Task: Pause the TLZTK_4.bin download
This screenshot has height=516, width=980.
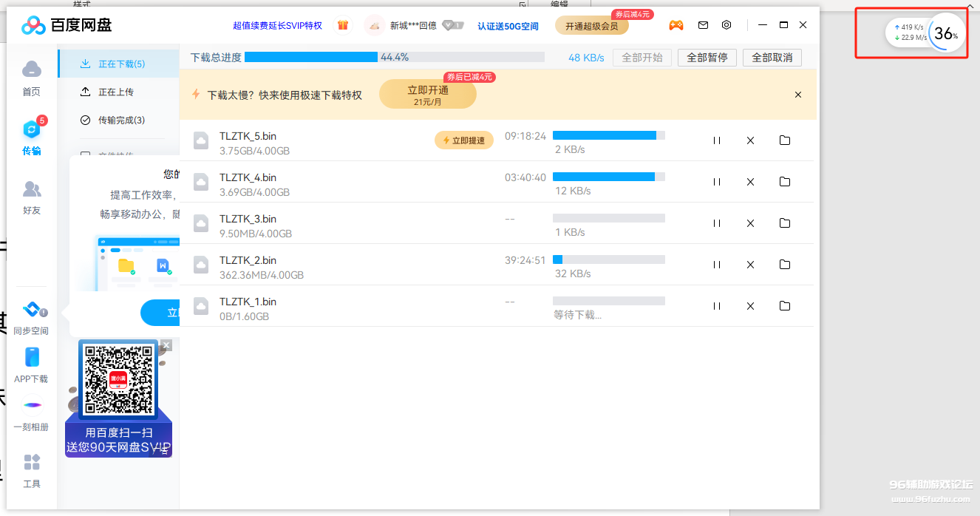Action: point(716,182)
